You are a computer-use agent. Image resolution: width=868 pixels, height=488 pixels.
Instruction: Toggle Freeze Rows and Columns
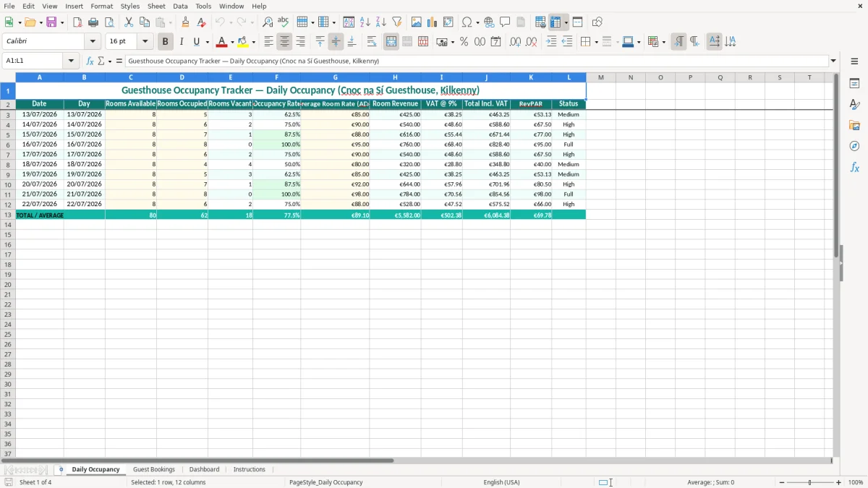[x=556, y=22]
